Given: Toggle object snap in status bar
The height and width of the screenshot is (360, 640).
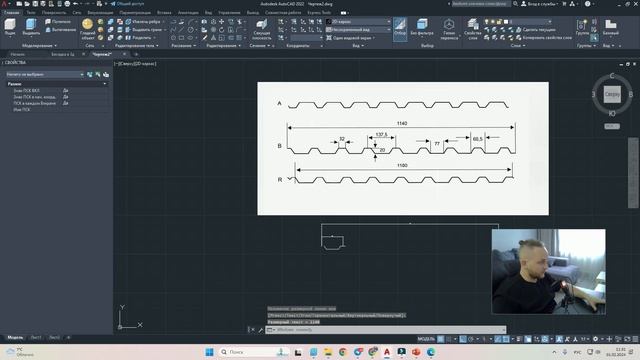Looking at the screenshot, I should [x=506, y=339].
